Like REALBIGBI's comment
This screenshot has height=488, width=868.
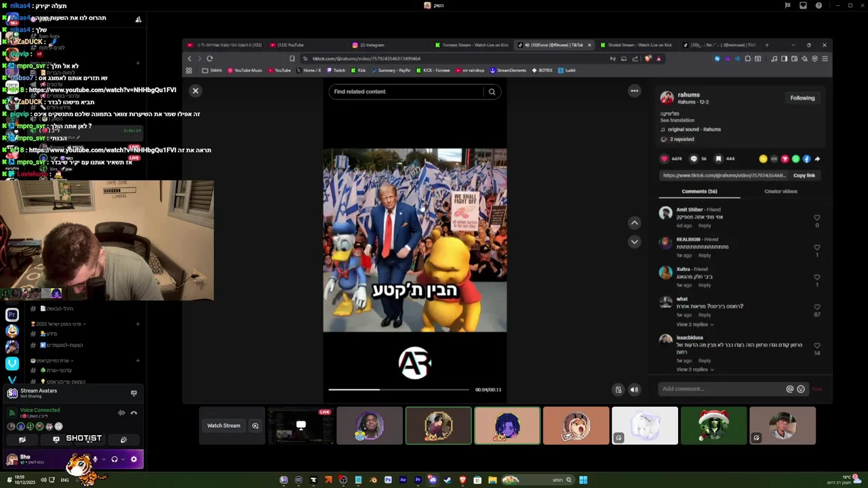(816, 247)
